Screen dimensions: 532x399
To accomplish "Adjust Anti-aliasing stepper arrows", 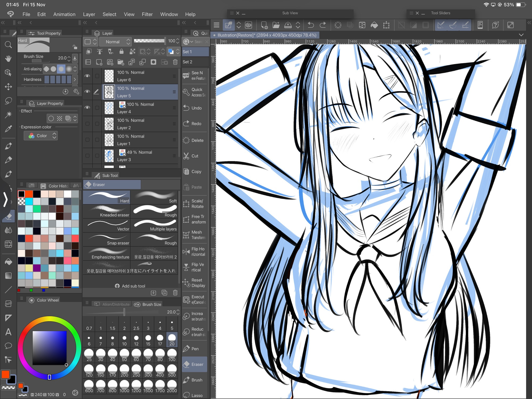I will 75,69.
